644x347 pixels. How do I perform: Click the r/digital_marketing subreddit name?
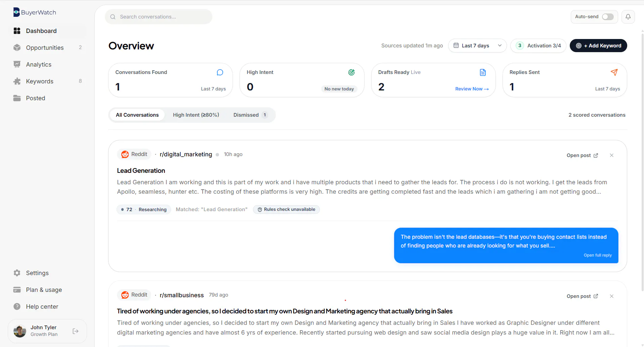(x=186, y=154)
